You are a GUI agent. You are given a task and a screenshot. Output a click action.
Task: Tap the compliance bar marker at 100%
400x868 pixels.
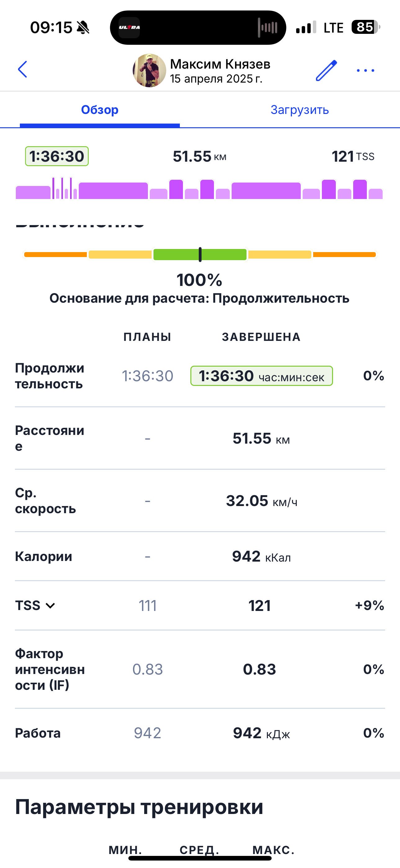tap(200, 254)
